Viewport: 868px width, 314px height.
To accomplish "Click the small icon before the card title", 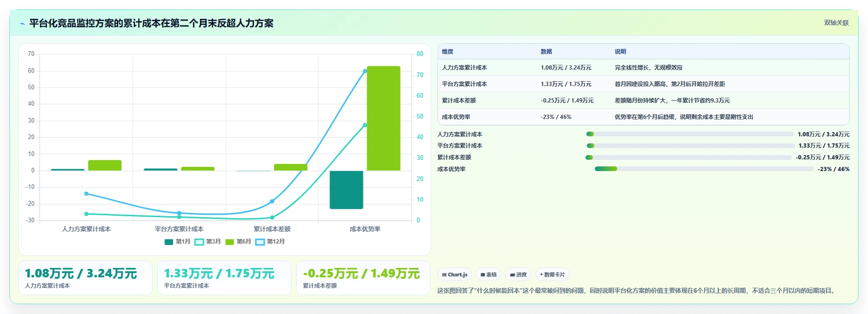I will tap(22, 24).
